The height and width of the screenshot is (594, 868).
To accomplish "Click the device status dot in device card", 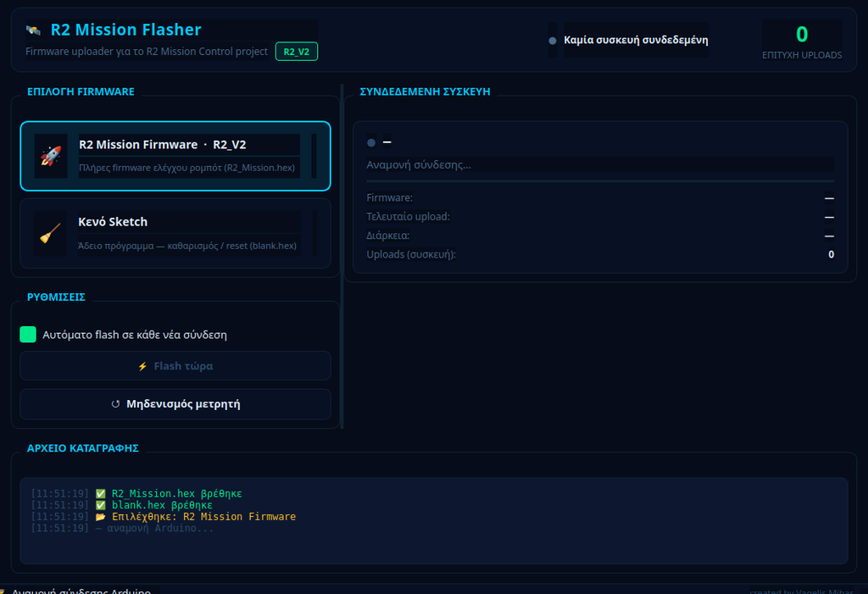I will point(371,143).
